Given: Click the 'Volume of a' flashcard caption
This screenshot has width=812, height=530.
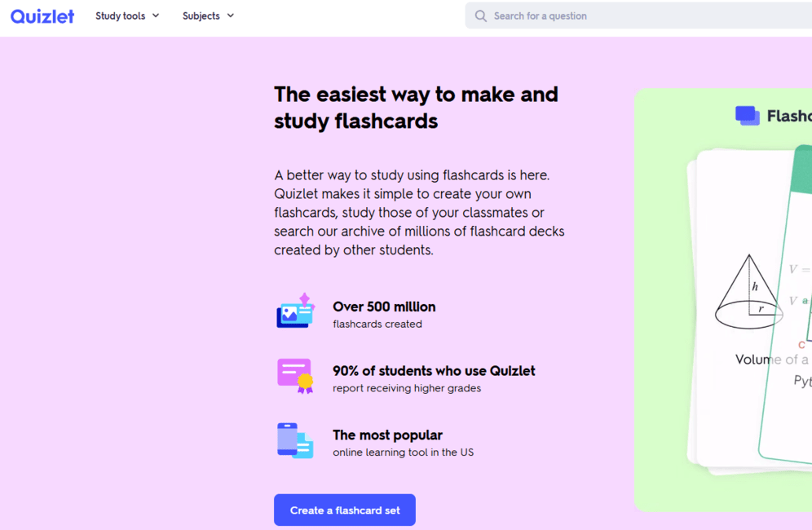Looking at the screenshot, I should [x=771, y=360].
